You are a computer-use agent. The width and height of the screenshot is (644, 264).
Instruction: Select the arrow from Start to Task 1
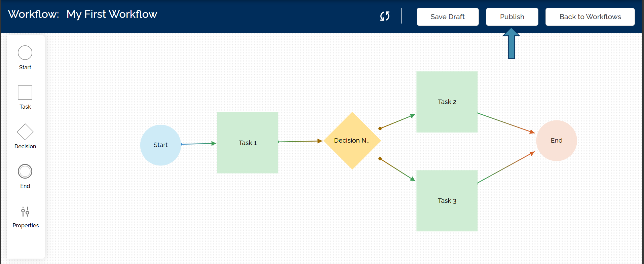pyautogui.click(x=198, y=144)
